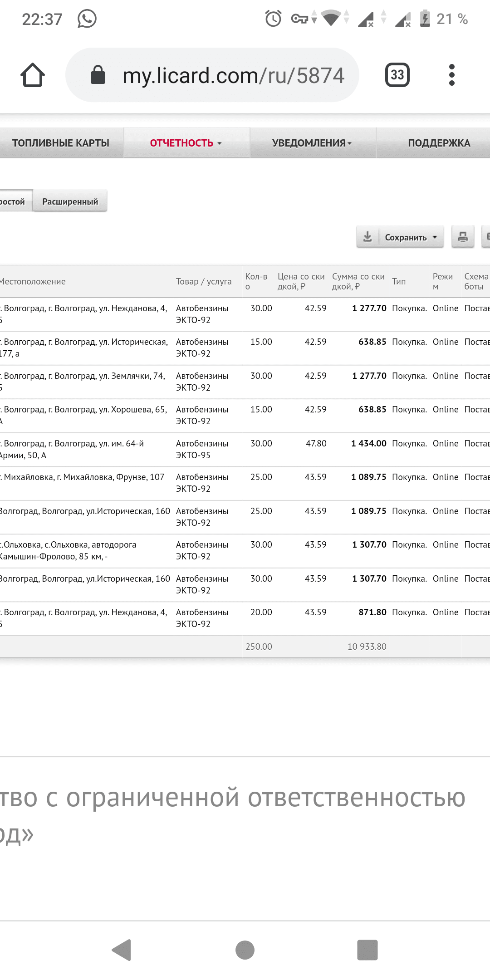Tap the VPN key status icon

point(299,19)
